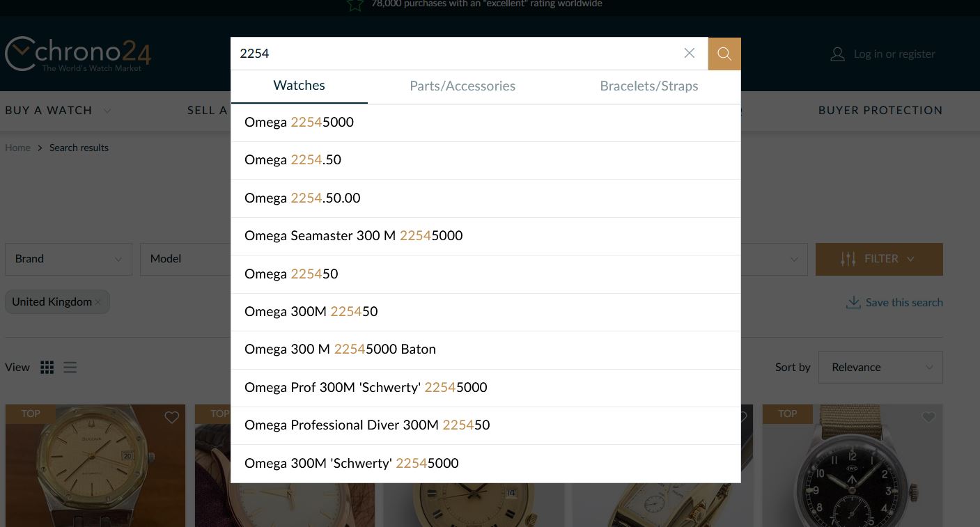
Task: Click the Chrono24 logo
Action: pyautogui.click(x=77, y=54)
